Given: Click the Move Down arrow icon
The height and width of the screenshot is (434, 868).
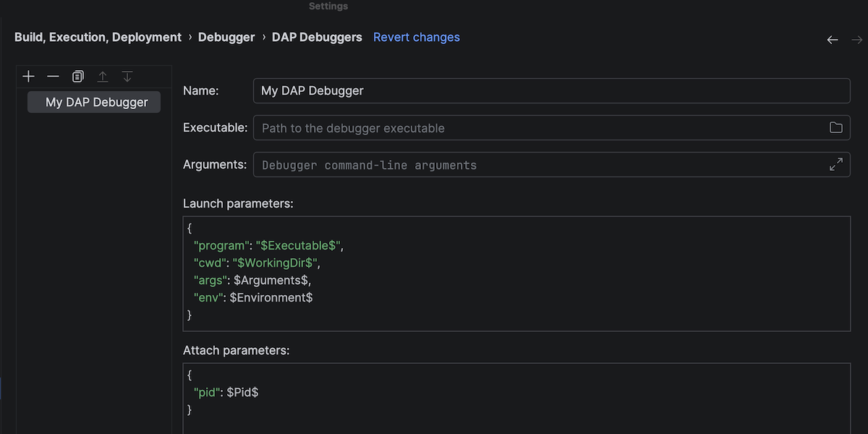Looking at the screenshot, I should [x=127, y=77].
